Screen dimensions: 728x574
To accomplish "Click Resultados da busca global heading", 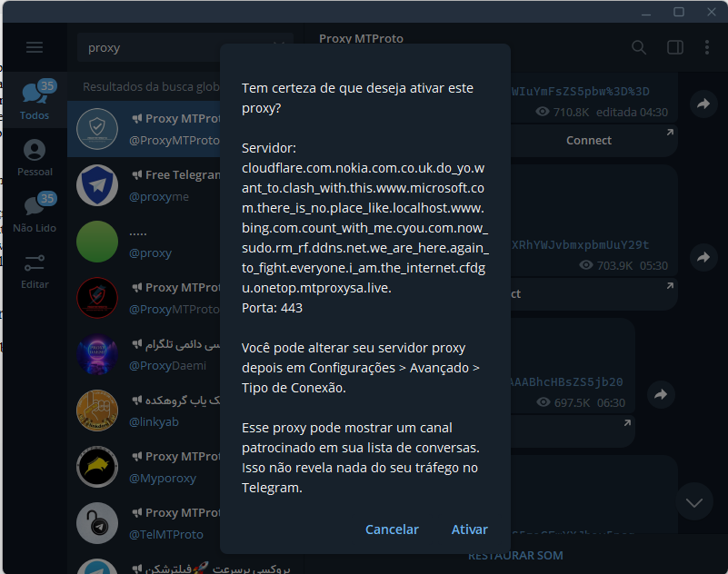I will click(151, 87).
